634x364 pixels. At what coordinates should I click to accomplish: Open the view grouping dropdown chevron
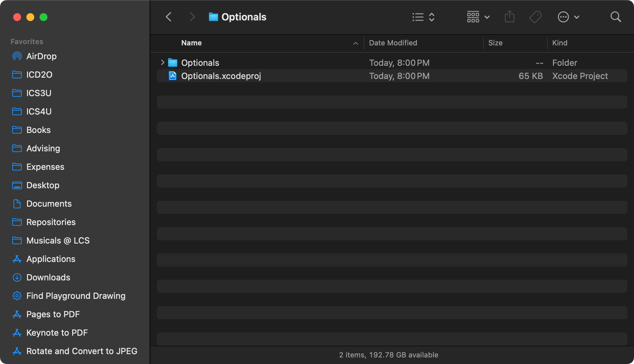coord(488,17)
